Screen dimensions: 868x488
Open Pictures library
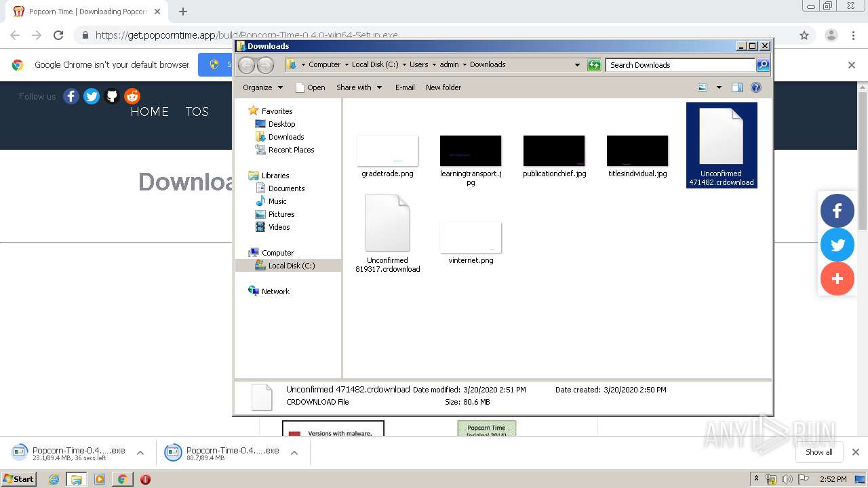(x=281, y=214)
